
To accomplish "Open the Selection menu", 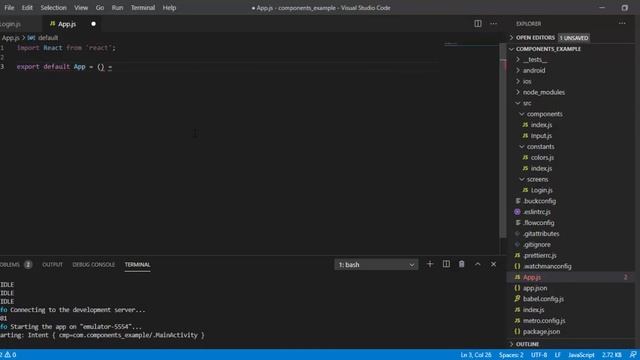I will pos(53,8).
